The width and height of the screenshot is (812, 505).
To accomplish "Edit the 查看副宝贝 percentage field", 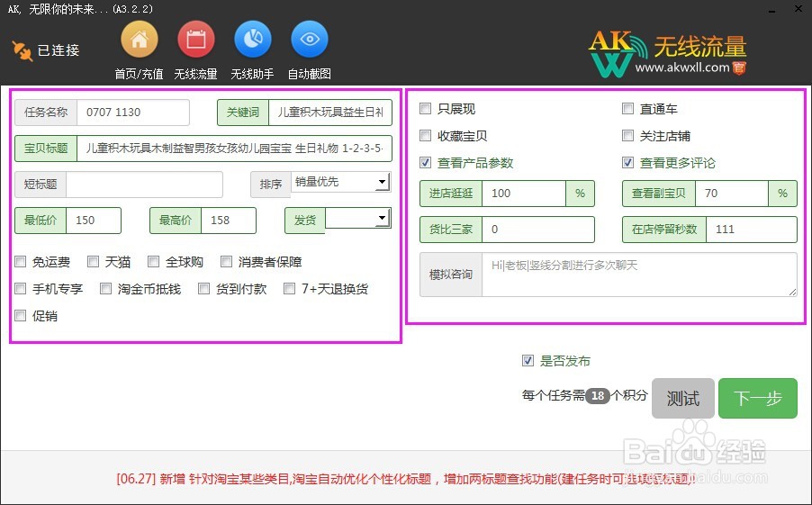I will [732, 194].
